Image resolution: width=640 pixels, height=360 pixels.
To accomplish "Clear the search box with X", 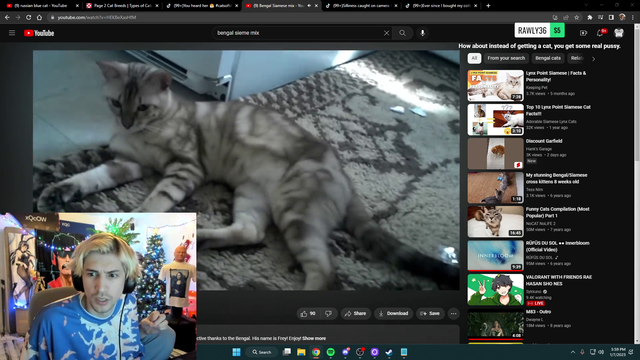I will click(386, 33).
